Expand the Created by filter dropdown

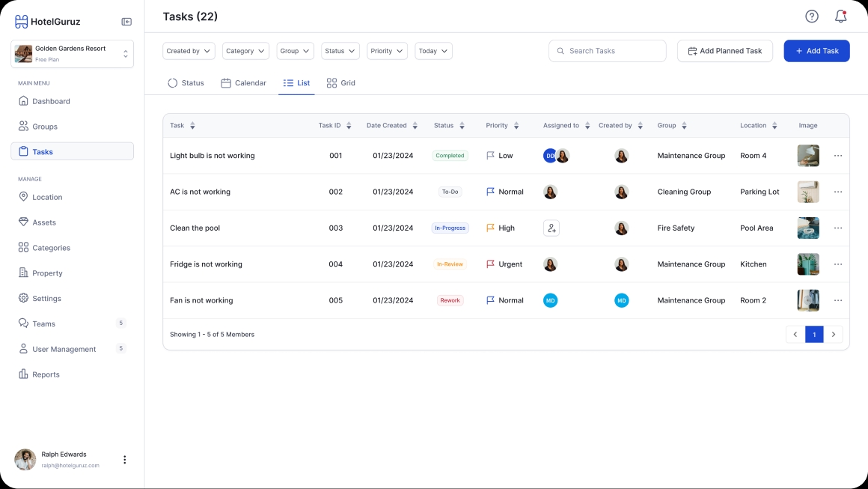(x=189, y=51)
